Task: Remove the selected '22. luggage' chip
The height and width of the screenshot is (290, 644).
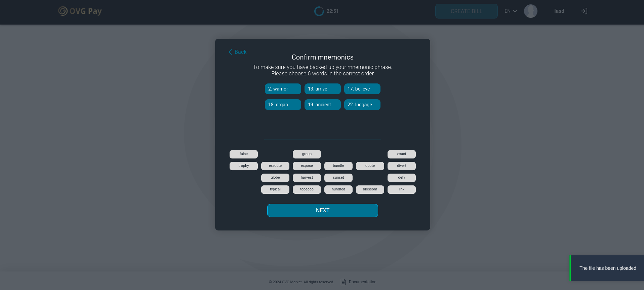Action: pos(362,105)
